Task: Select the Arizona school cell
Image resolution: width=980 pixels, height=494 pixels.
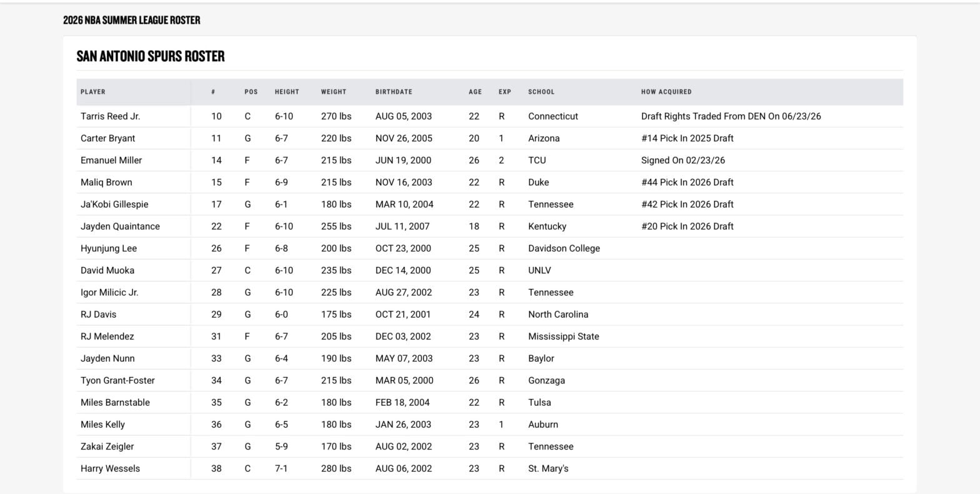Action: pyautogui.click(x=544, y=138)
